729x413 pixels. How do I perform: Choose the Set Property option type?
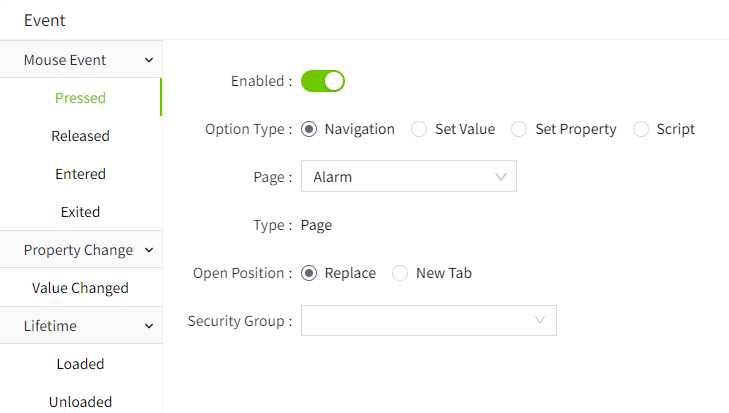pos(519,129)
